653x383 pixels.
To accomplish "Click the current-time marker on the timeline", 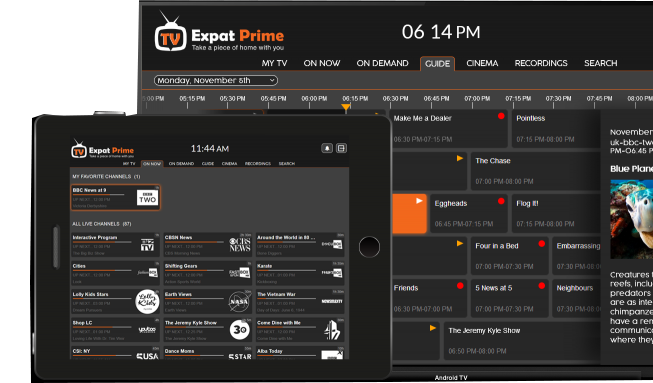I will coord(346,108).
